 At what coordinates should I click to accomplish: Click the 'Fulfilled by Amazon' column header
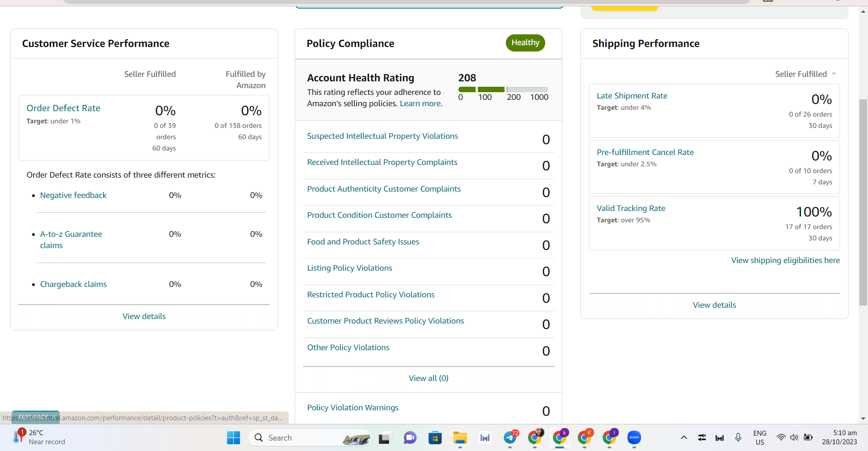pos(245,80)
